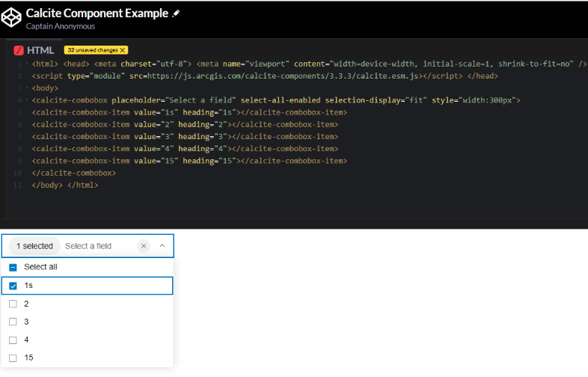Image resolution: width=588 pixels, height=377 pixels.
Task: Click the placeholder="Select a field" attribute
Action: tap(174, 100)
